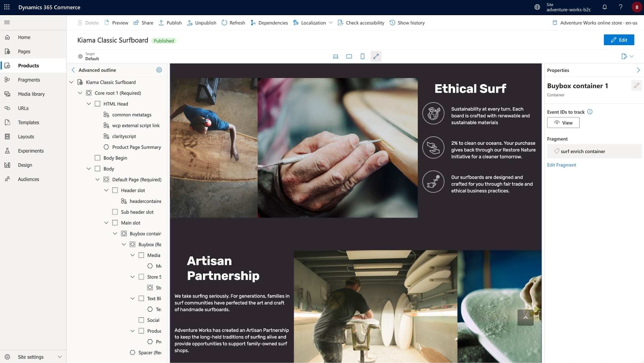Click the Dependencies icon

tap(252, 23)
